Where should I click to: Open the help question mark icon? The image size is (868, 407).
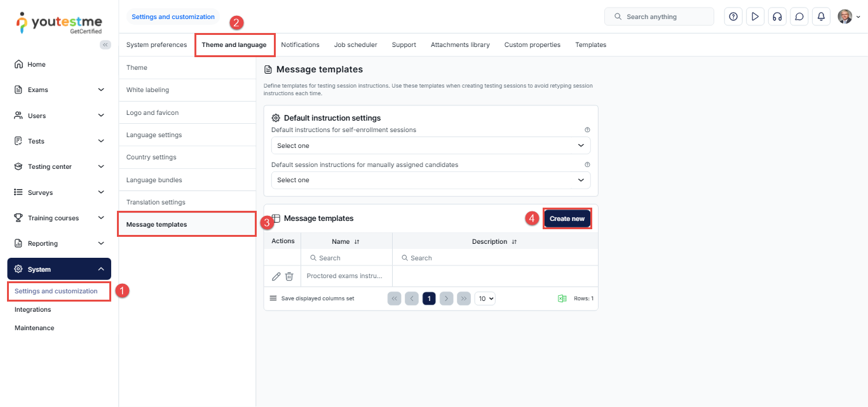click(733, 17)
